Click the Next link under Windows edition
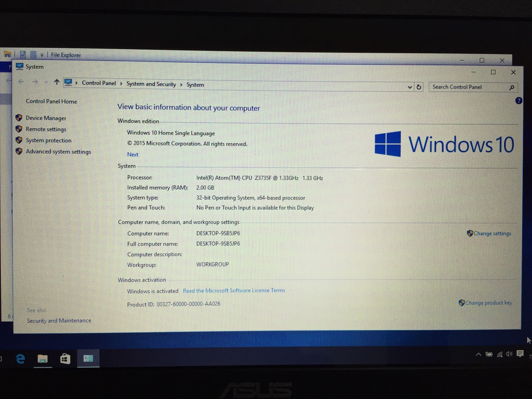This screenshot has height=399, width=532. pos(132,154)
